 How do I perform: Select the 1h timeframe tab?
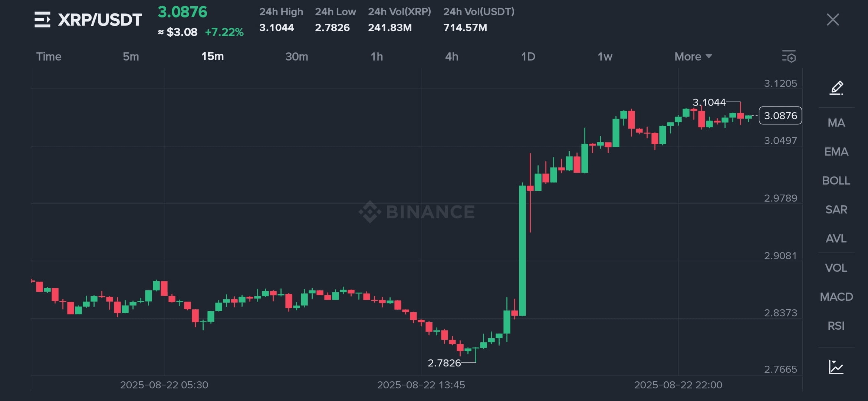point(377,56)
